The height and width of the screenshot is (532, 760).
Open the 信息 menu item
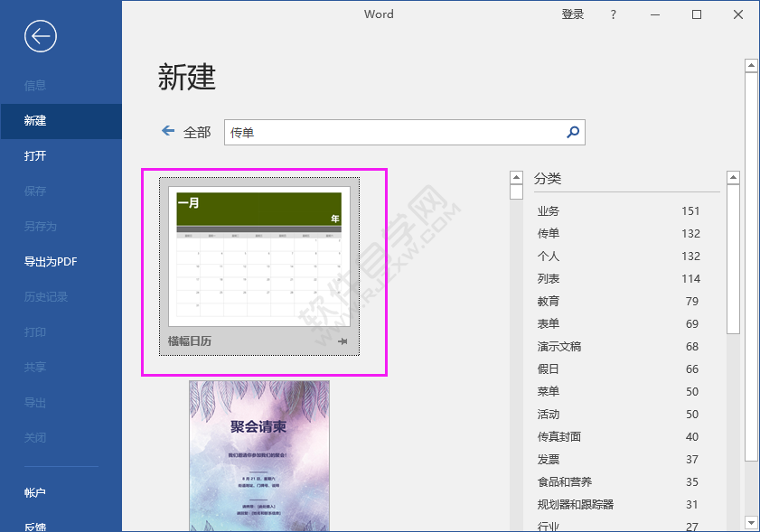point(35,85)
